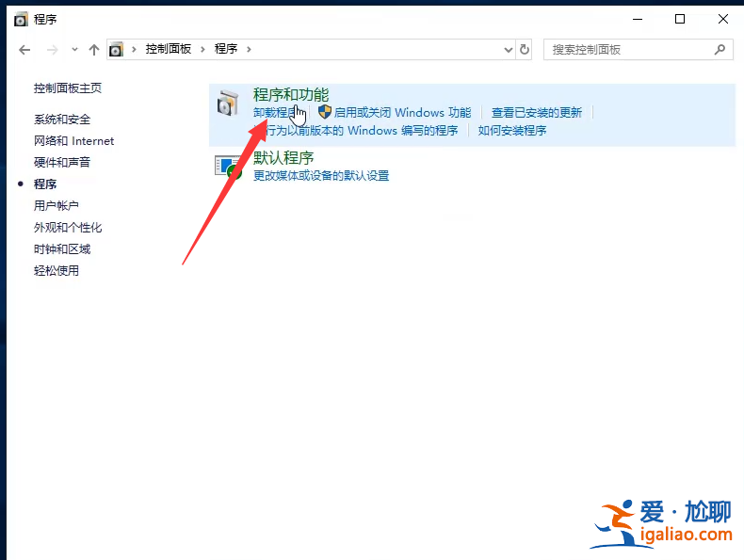Click the 默认程序 icon
The width and height of the screenshot is (744, 560).
click(229, 168)
